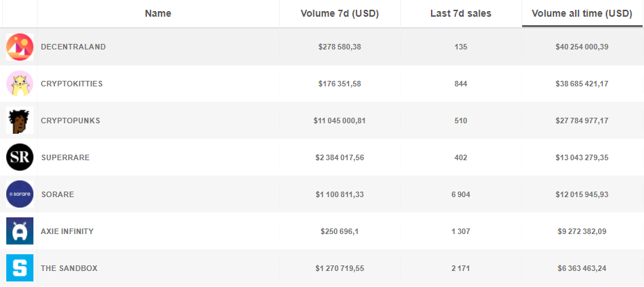Click the Decentraland logo icon
Image resolution: width=644 pixels, height=287 pixels.
(x=19, y=47)
